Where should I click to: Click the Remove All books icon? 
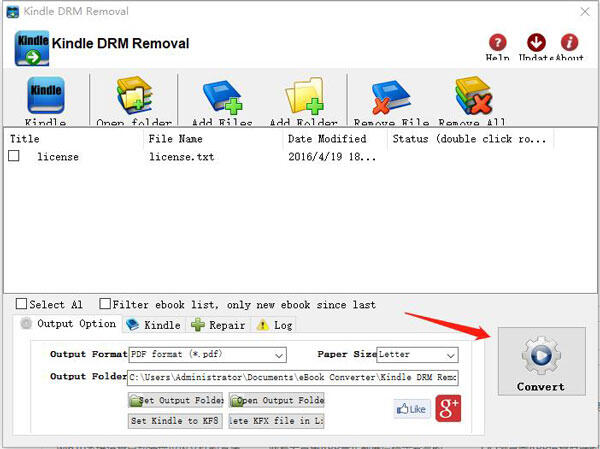473,96
